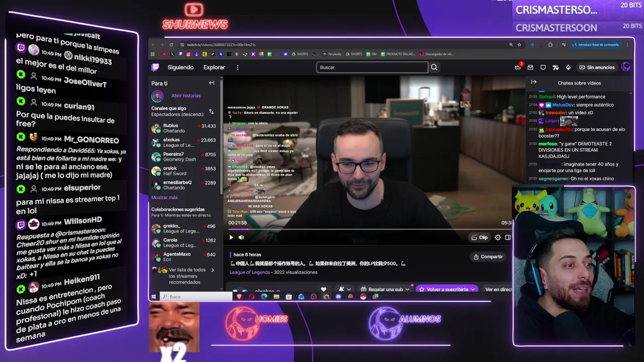Viewport: 644px width, 362px height.
Task: Open Descargador de vid... bookmark
Action: tap(437, 54)
